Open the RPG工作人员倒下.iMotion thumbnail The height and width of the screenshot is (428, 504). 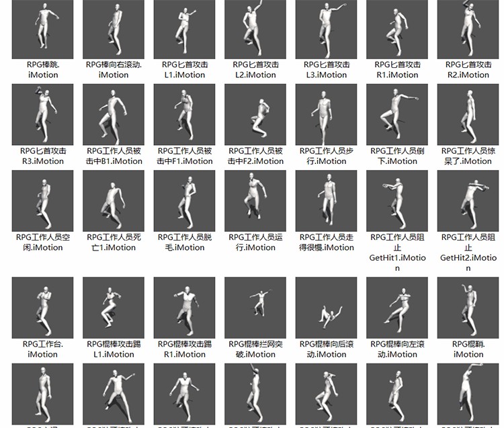tap(396, 115)
